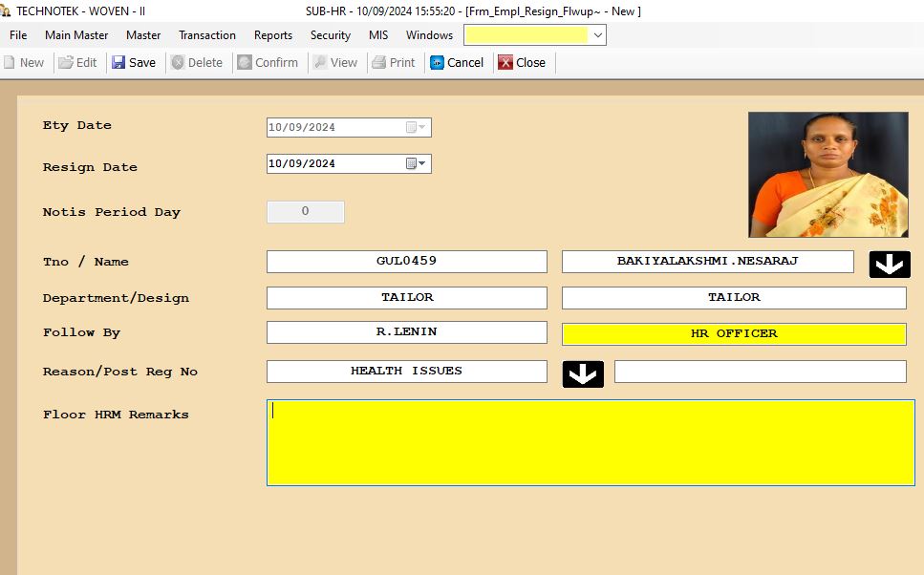The height and width of the screenshot is (575, 924).
Task: Click into the Floor HRM Remarks text area
Action: click(x=590, y=442)
